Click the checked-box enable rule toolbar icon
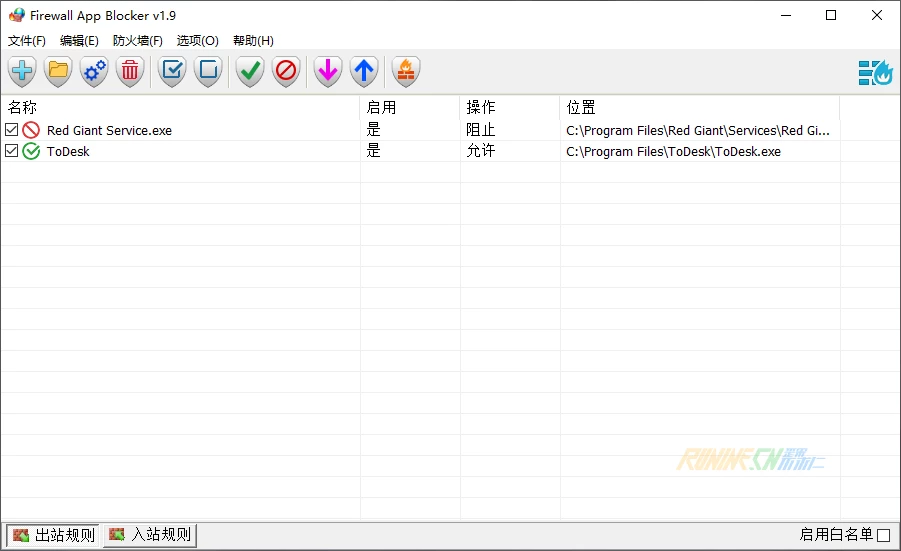Viewport: 901px width, 551px height. pos(172,71)
